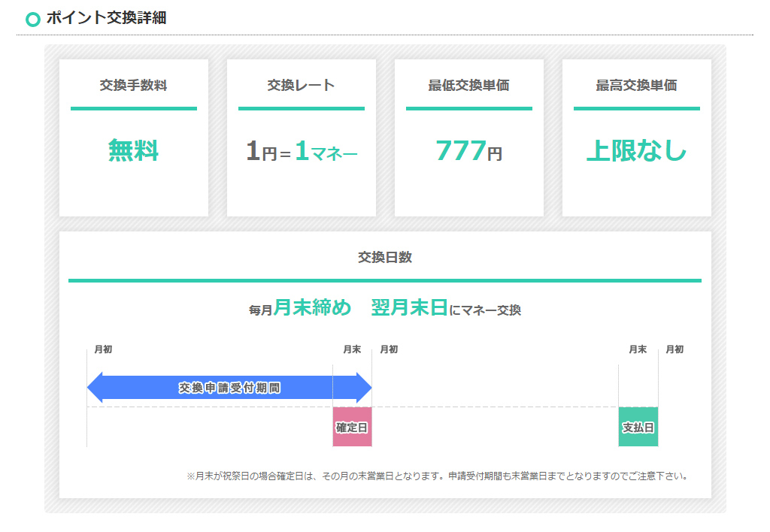Select the blue 交換申請受付期間 arrow banner

229,388
